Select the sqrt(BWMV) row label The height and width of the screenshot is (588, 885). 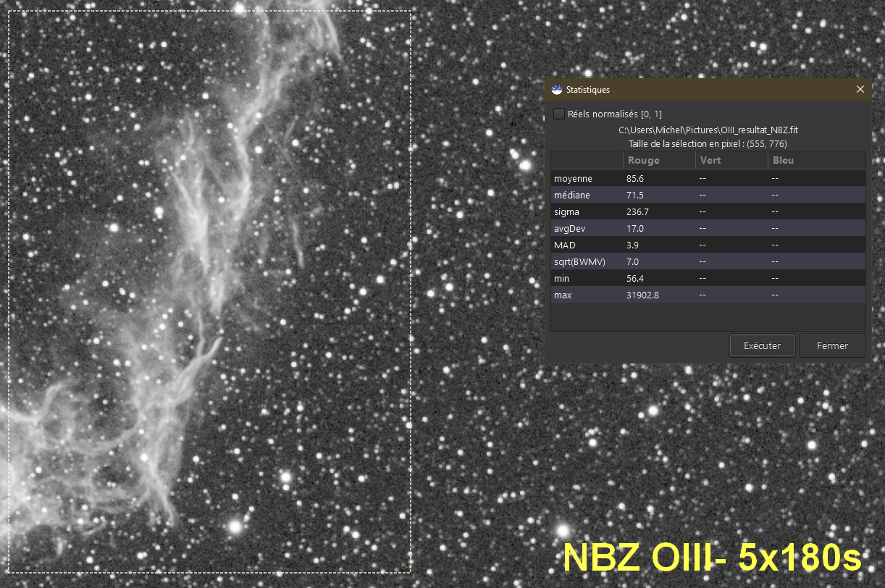(579, 261)
